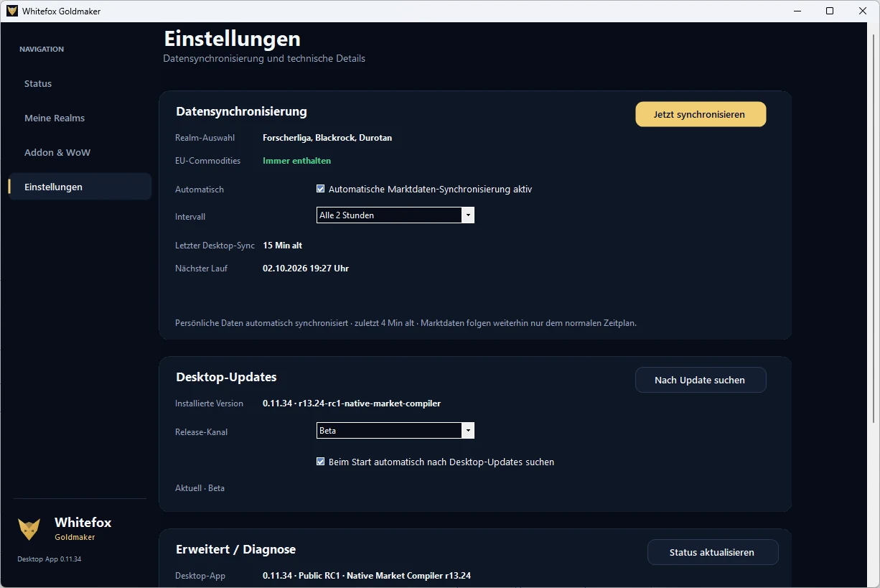Click the Public RC1 Native Market Compiler text
This screenshot has height=588, width=880.
click(367, 576)
